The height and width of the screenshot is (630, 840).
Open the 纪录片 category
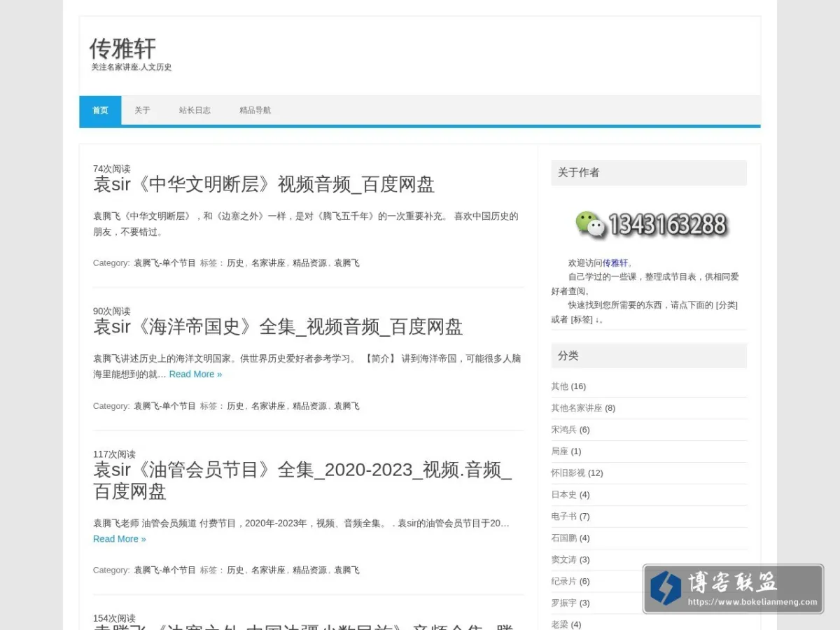[x=563, y=582]
